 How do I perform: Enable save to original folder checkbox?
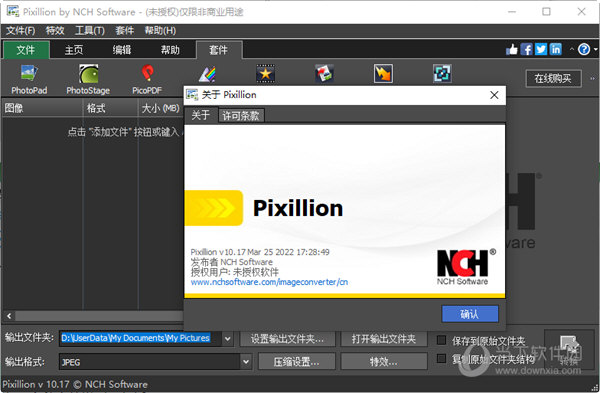tap(442, 340)
